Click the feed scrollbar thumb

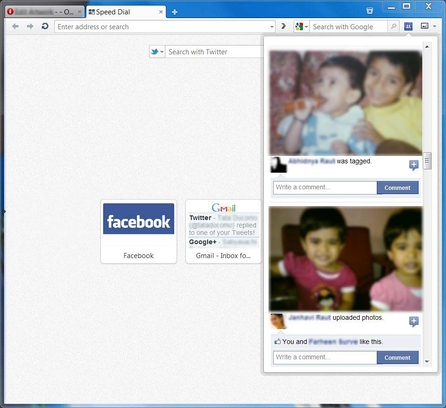point(427,161)
